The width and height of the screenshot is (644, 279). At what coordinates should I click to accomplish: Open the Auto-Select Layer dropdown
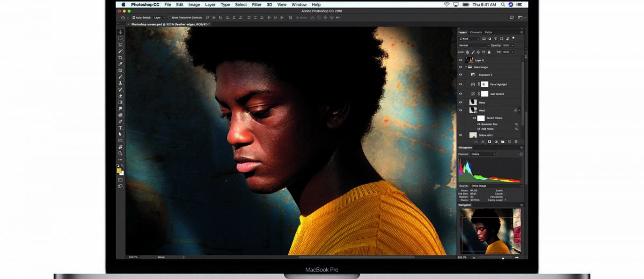coord(160,17)
